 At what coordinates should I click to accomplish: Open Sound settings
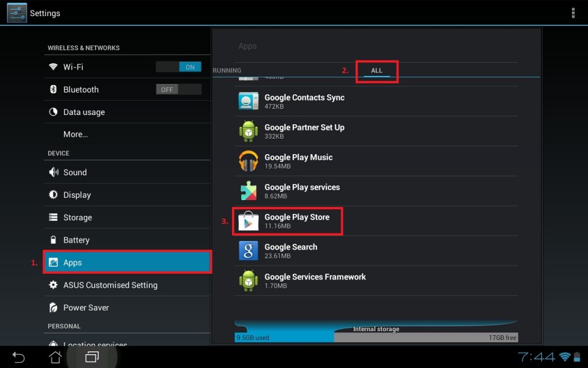tap(127, 172)
